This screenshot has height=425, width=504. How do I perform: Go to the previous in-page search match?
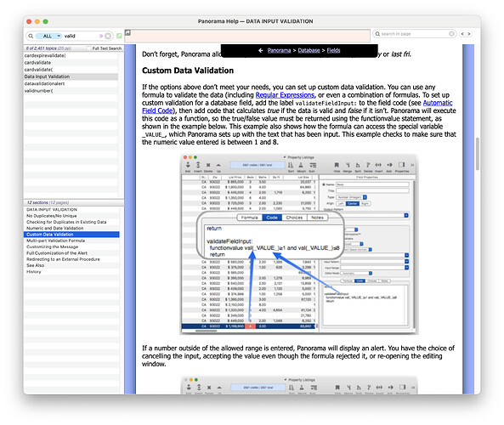coord(462,34)
